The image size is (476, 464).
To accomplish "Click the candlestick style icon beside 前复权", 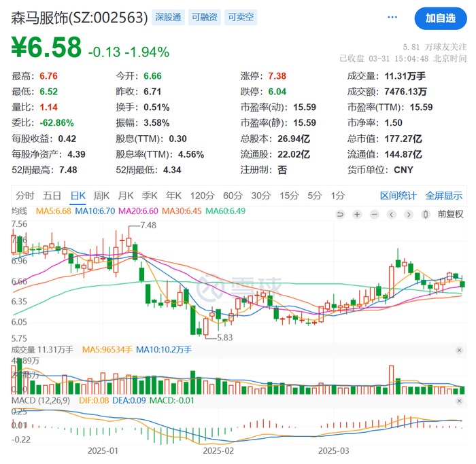I will click(426, 215).
